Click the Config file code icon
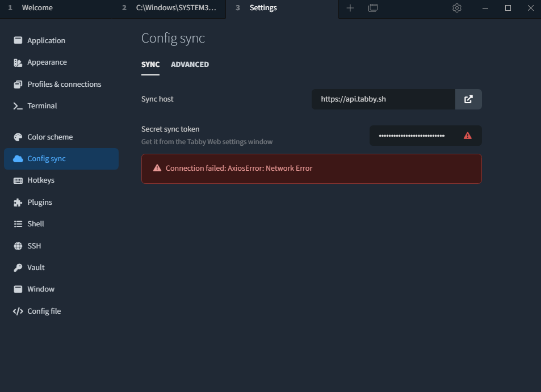Viewport: 541px width, 392px height. point(18,311)
